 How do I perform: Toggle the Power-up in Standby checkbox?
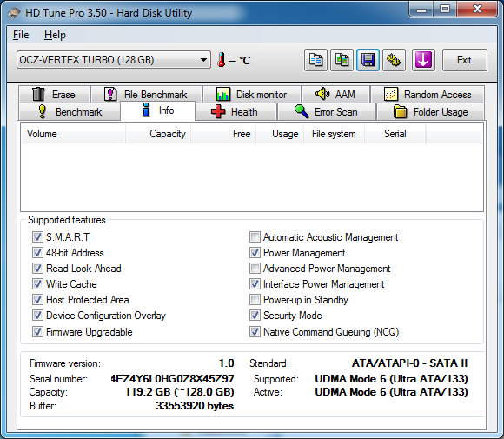(x=255, y=299)
